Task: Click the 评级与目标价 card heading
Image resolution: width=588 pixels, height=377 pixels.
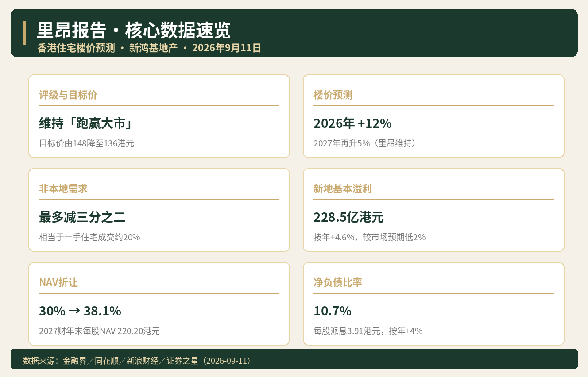Action: click(68, 95)
